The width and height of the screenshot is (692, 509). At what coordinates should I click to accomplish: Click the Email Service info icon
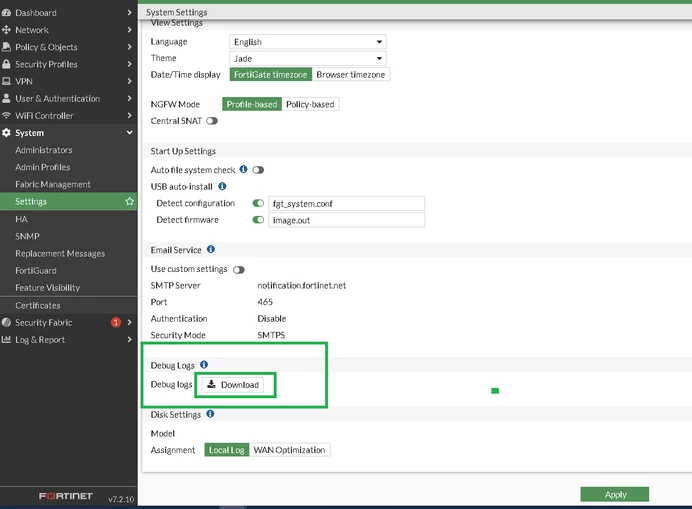tap(211, 249)
